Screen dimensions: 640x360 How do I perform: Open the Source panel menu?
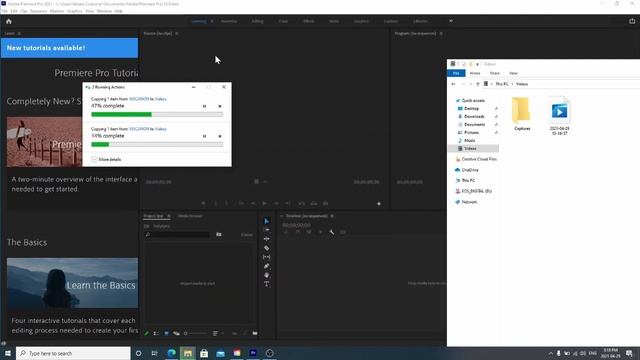(x=177, y=33)
